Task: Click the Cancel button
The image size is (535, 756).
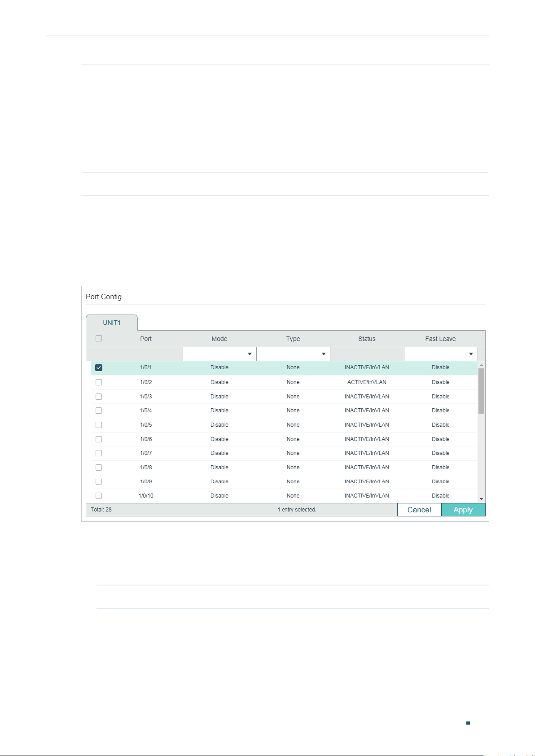Action: pos(419,510)
